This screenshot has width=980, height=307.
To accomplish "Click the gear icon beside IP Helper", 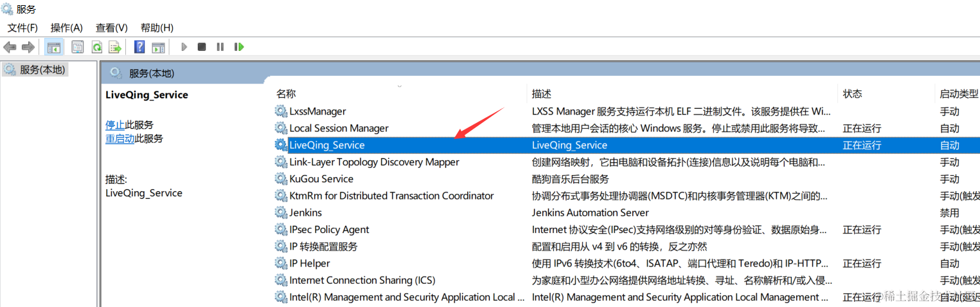I will (281, 263).
